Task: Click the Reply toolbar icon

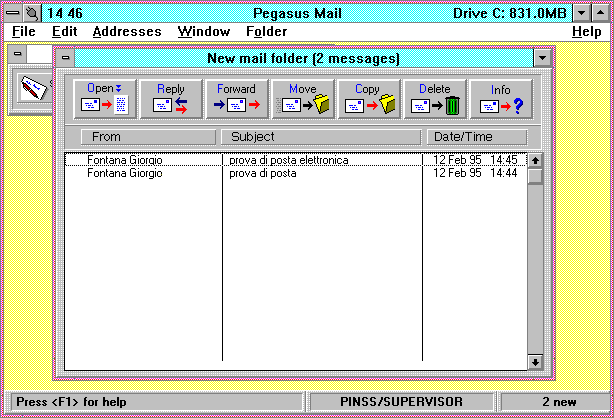Action: (x=171, y=100)
